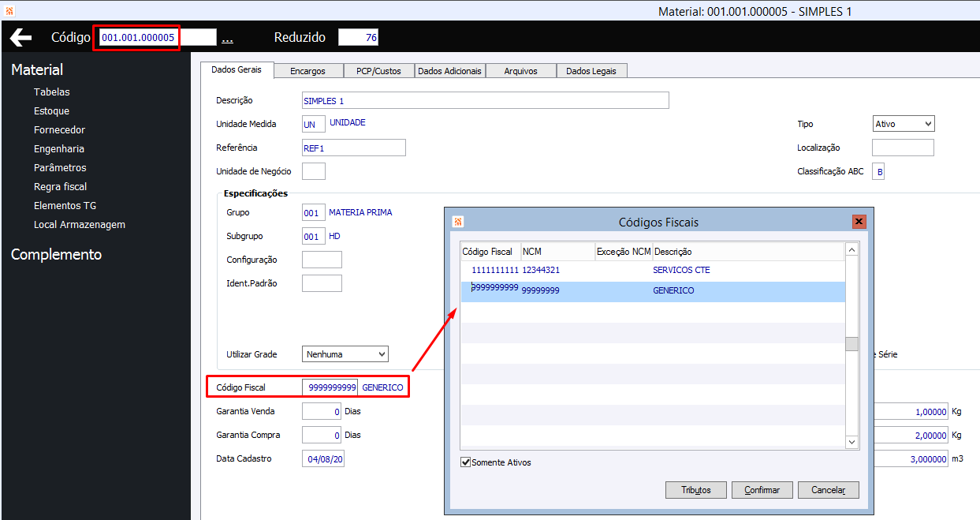The width and height of the screenshot is (980, 520).
Task: Switch to the Dados Gerais tab
Action: click(237, 70)
